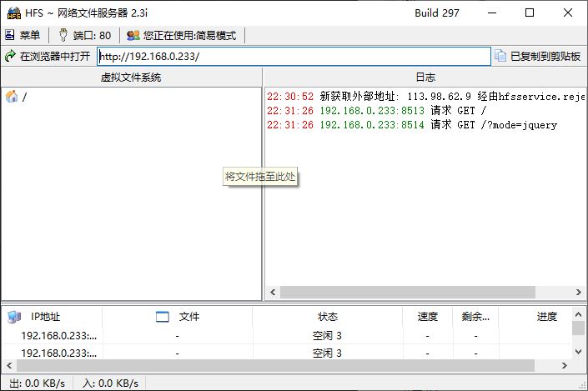Switch mode via 您正在使用:简易模式 button

coord(182,35)
